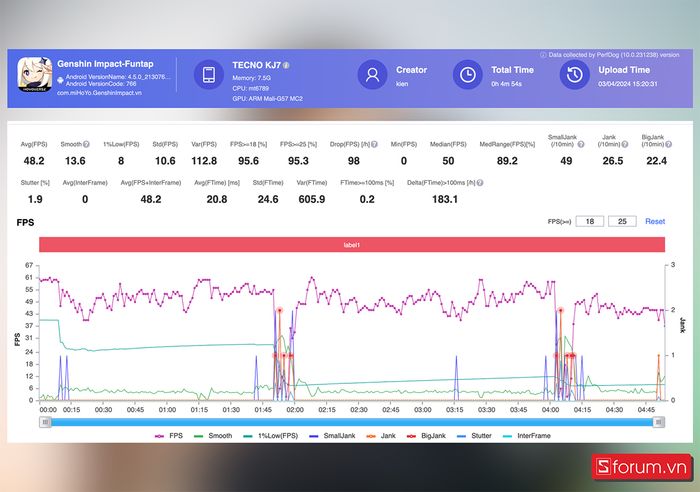This screenshot has width=700, height=492.
Task: Click Std(FTime) value 24.6
Action: pyautogui.click(x=268, y=199)
